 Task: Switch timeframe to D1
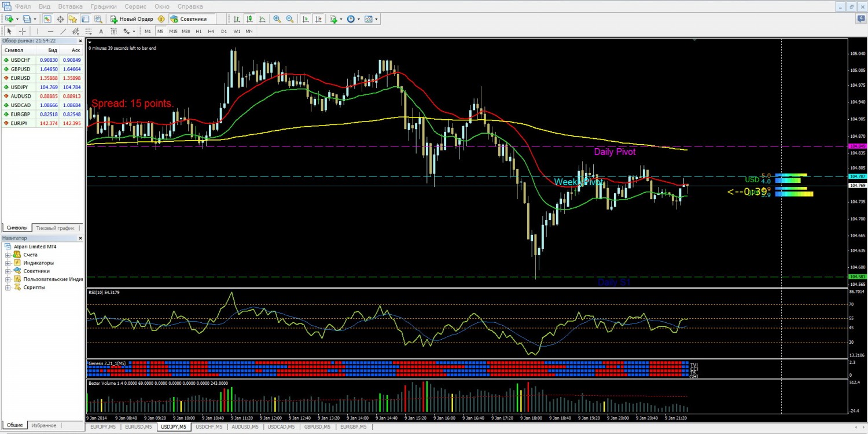[x=224, y=31]
